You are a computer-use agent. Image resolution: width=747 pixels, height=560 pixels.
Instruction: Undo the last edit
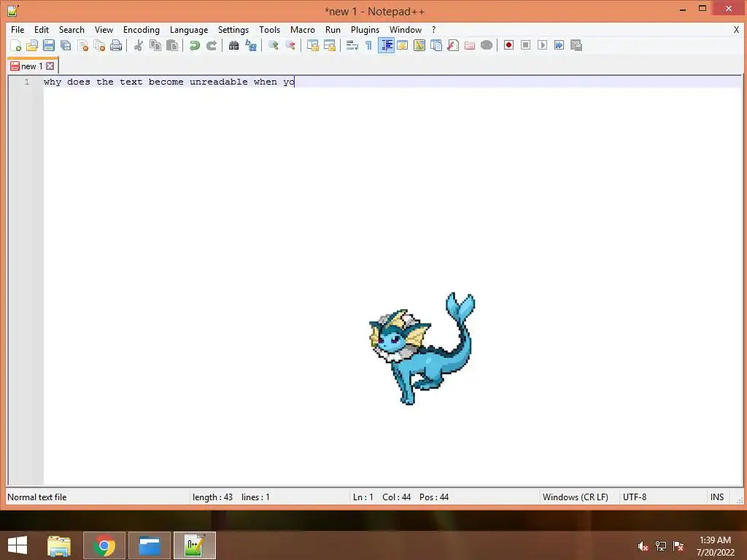(194, 45)
